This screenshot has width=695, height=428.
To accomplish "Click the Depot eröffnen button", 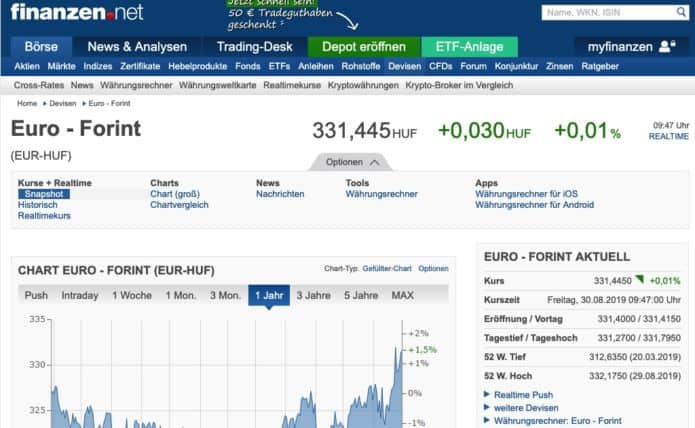I will 363,47.
